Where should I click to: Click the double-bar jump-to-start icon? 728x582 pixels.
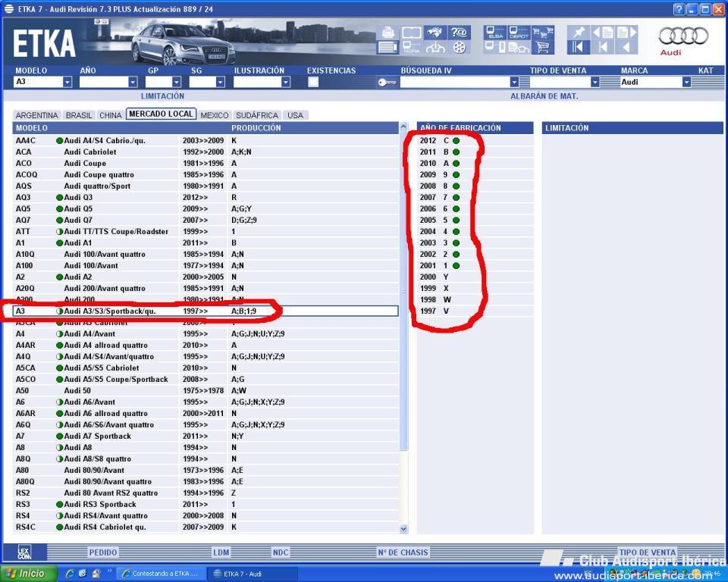tap(579, 47)
